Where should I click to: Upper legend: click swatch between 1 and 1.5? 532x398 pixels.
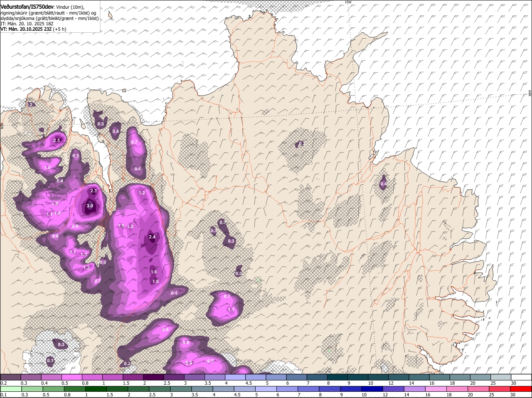pyautogui.click(x=112, y=377)
